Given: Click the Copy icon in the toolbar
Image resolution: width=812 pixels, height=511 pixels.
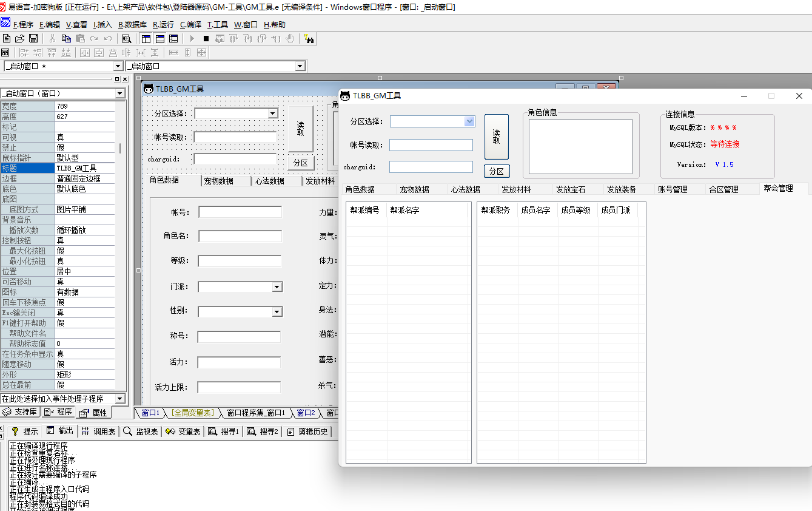Looking at the screenshot, I should [x=66, y=38].
